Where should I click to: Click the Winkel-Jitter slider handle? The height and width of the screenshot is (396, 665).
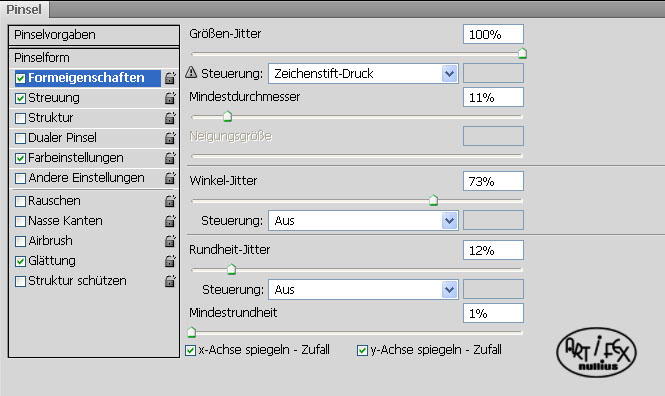point(433,200)
